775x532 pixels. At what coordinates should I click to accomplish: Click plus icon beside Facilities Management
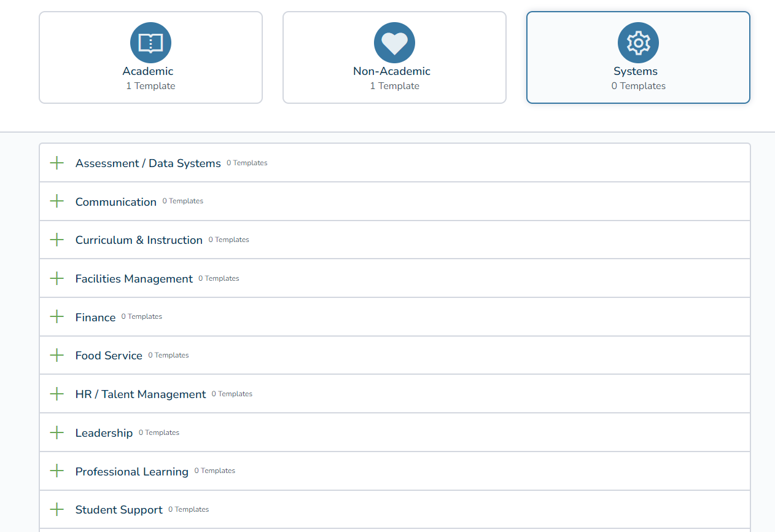[x=56, y=278]
